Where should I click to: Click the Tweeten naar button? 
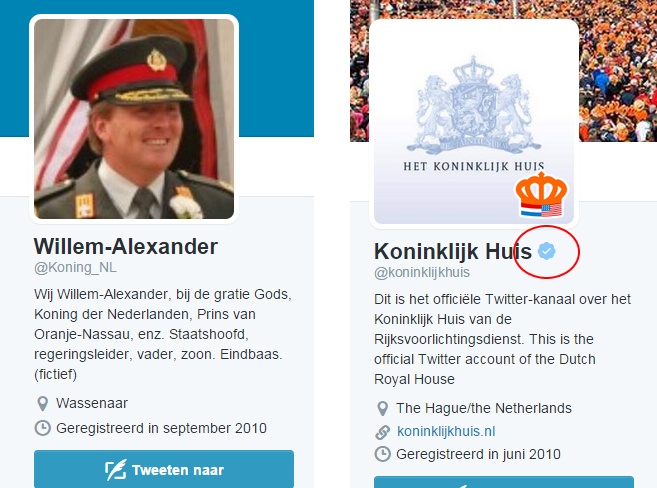164,469
